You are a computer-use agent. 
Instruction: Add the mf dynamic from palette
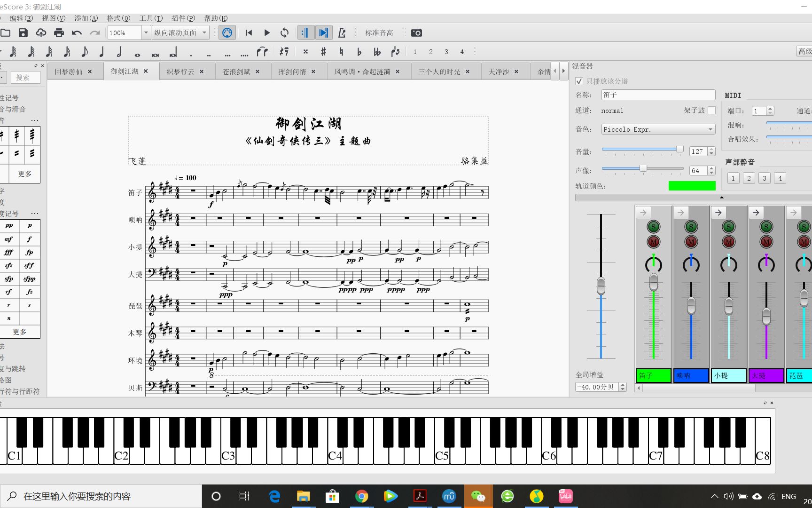coord(9,239)
